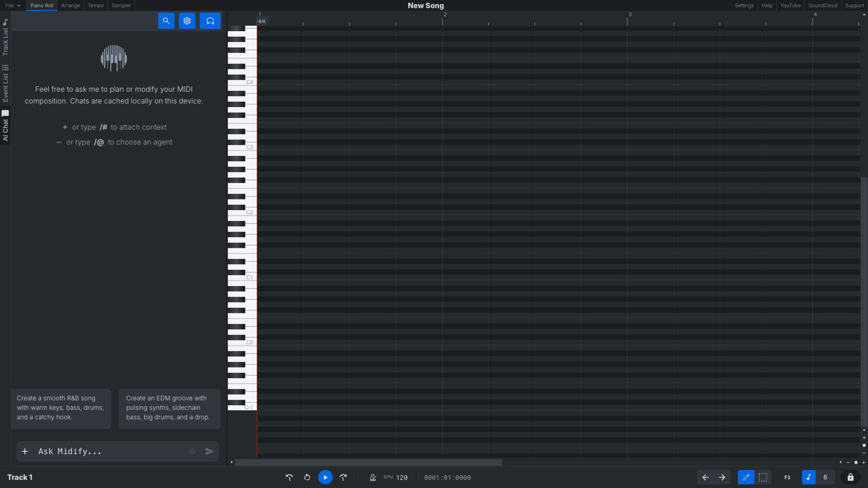The image size is (868, 488).
Task: Select the pencil draw tool
Action: coord(746,477)
